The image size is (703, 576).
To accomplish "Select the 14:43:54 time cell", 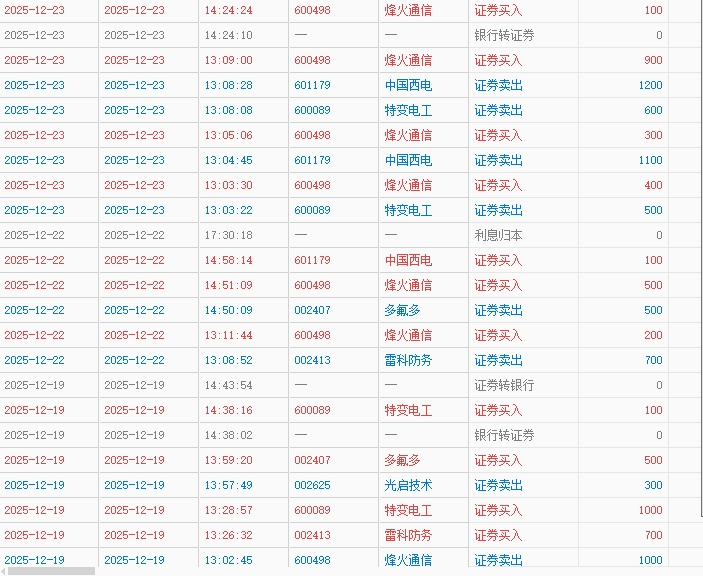I will (229, 385).
